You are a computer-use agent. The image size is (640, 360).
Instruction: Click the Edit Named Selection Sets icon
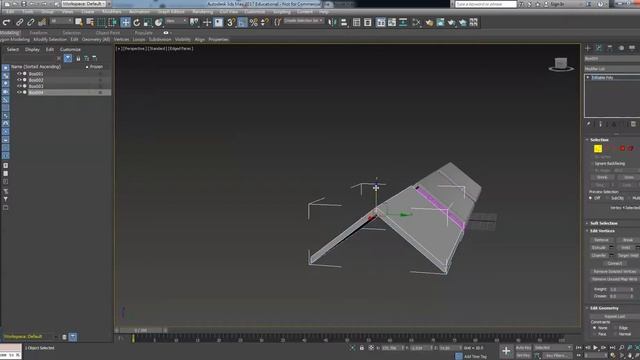(278, 22)
